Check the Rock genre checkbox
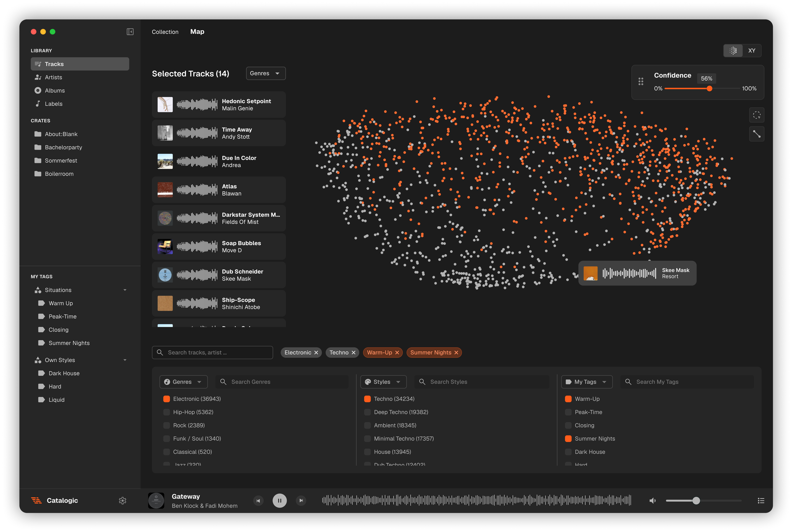The width and height of the screenshot is (792, 532). (x=167, y=425)
